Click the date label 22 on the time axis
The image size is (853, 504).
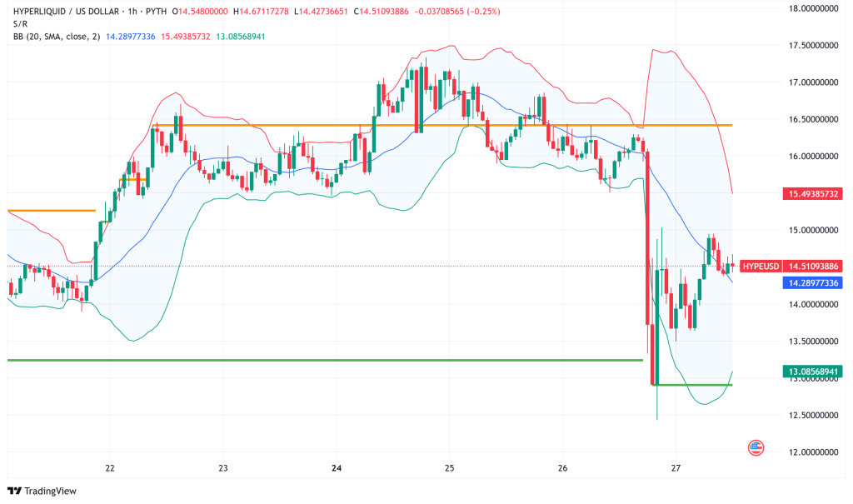tap(110, 468)
